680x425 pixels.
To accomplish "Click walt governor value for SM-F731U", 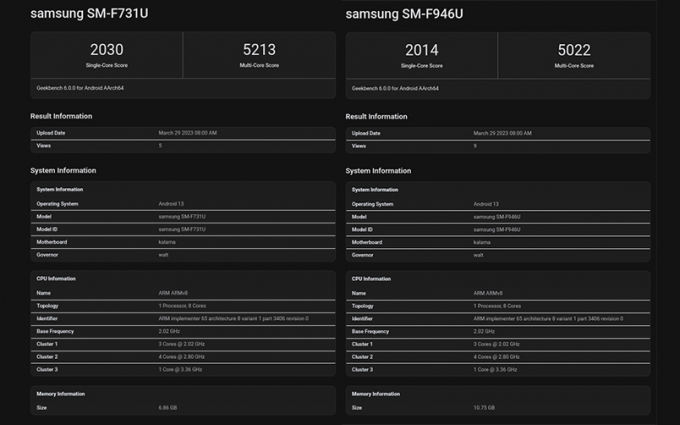I will [163, 255].
